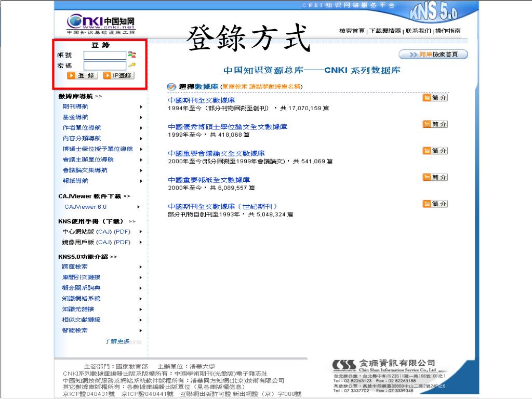Image resolution: width=532 pixels, height=399 pixels.
Task: Open 檢索首頁 in the top menu
Action: point(352,31)
